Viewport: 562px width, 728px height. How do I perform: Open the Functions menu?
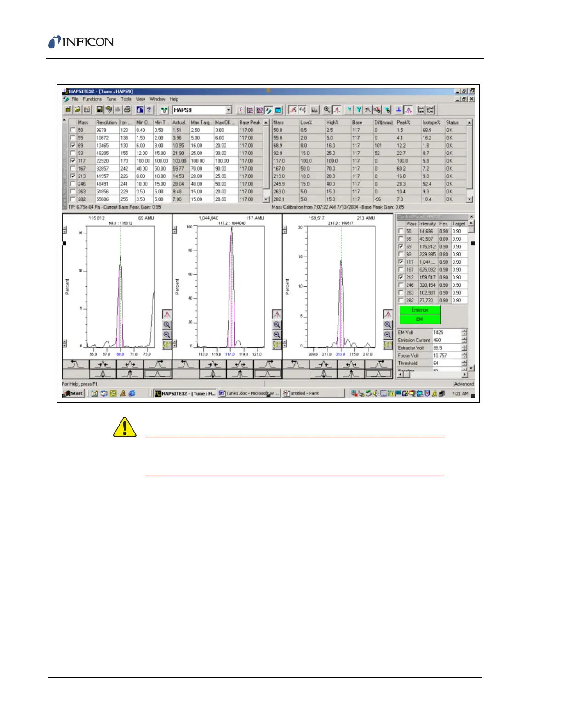tap(92, 99)
